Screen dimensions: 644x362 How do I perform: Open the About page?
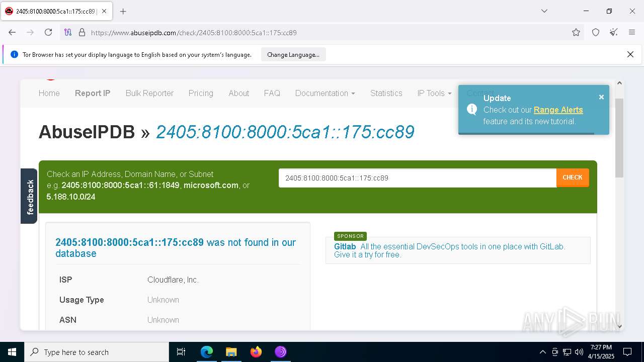[238, 93]
